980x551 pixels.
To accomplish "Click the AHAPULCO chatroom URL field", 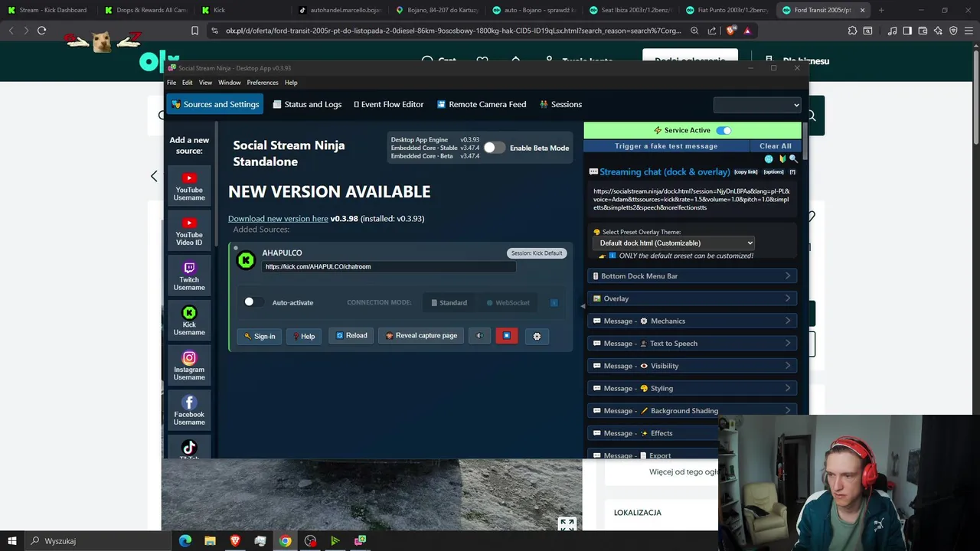I will pos(388,266).
